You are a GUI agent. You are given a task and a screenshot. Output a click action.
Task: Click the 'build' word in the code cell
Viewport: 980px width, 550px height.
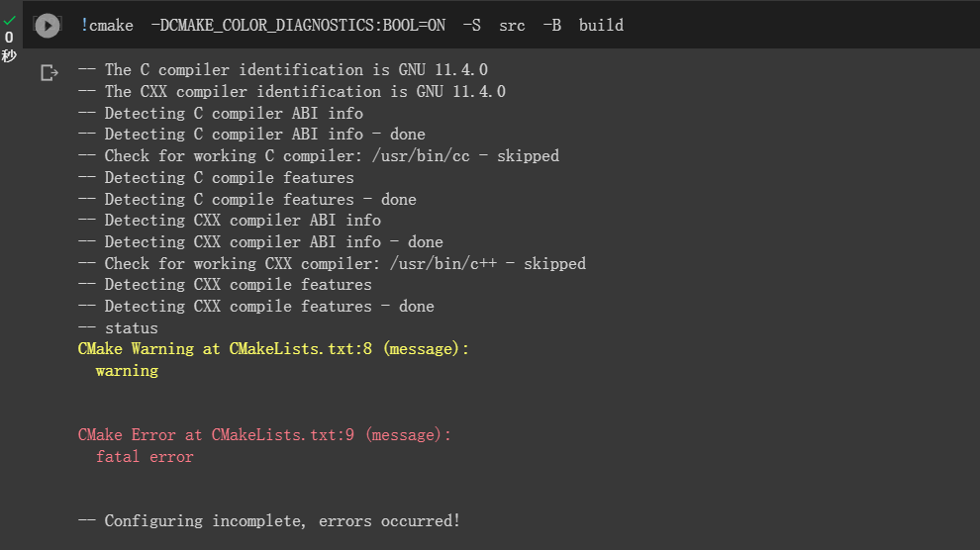(x=601, y=26)
